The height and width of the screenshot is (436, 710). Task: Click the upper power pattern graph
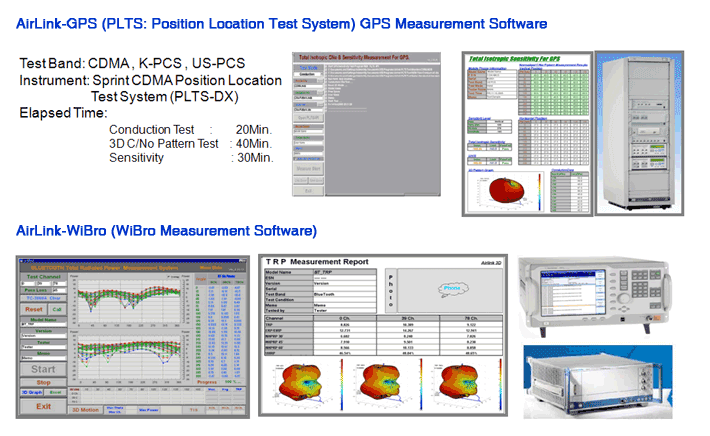[129, 302]
